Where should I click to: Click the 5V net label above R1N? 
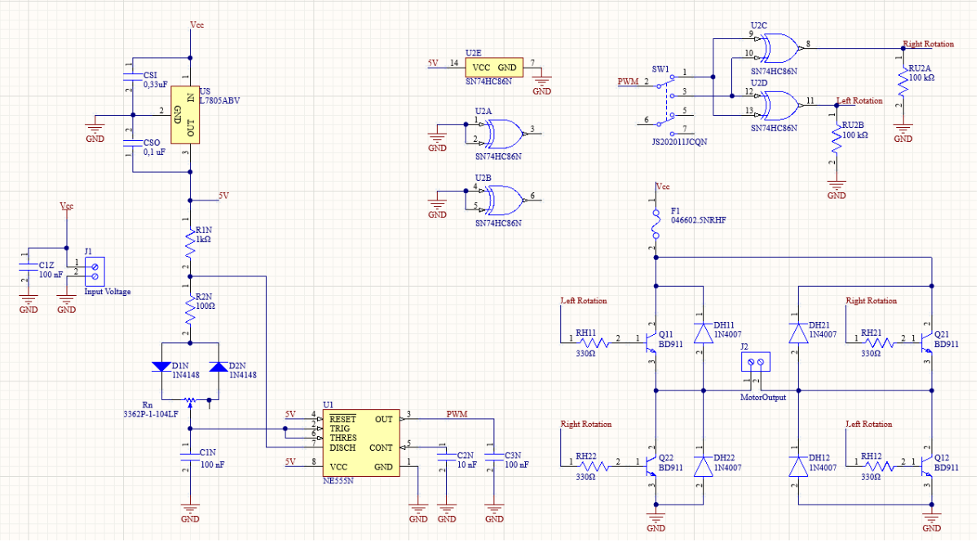pyautogui.click(x=223, y=196)
